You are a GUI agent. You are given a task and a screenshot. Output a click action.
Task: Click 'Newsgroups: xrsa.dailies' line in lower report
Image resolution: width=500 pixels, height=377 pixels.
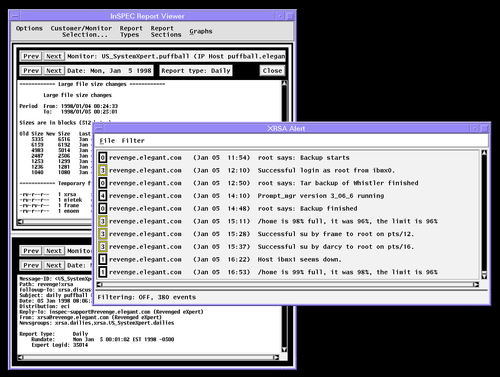click(97, 323)
